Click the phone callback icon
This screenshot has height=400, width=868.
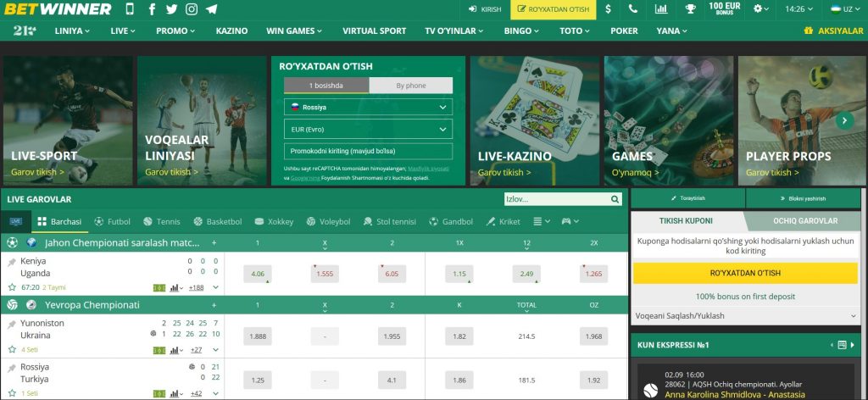[x=633, y=8]
